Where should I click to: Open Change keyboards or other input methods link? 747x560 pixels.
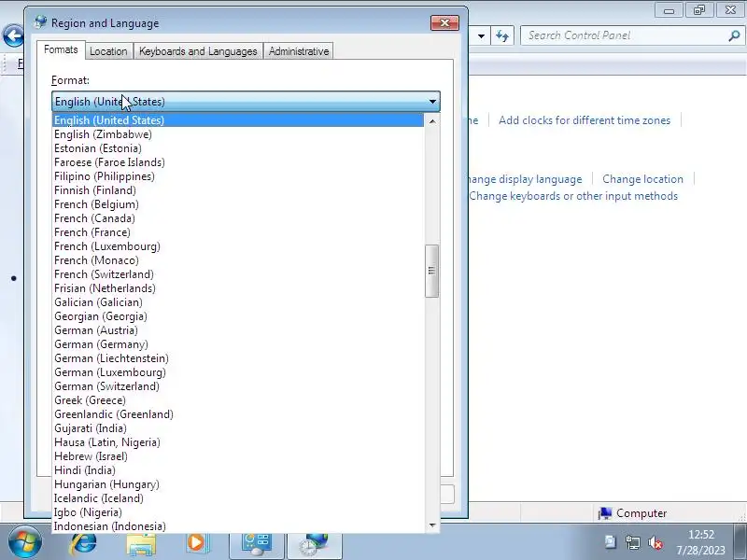point(573,196)
